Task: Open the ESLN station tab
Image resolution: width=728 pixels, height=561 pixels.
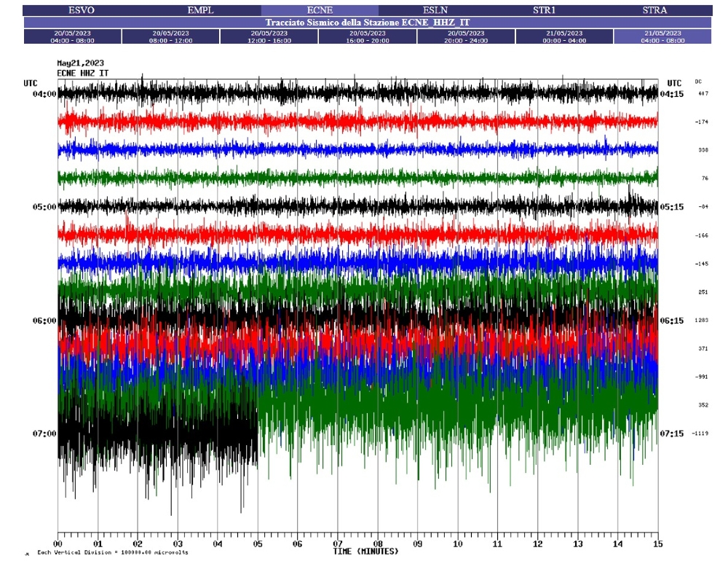Action: click(435, 10)
